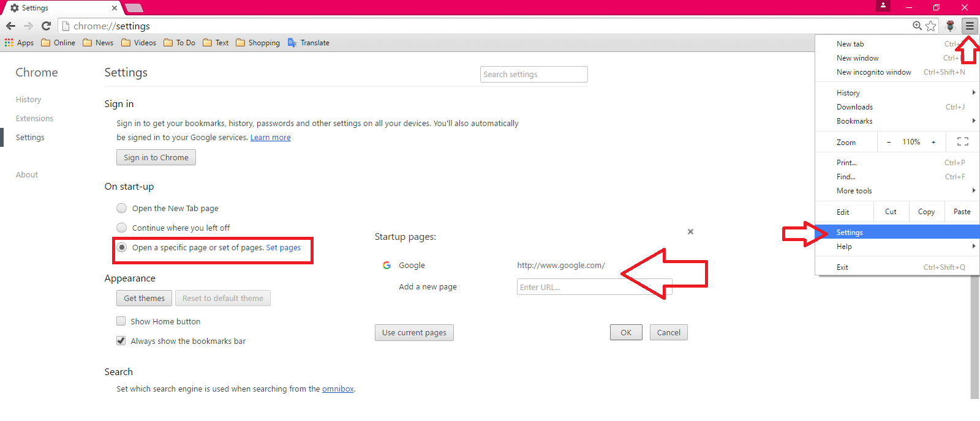This screenshot has width=980, height=421.
Task: Bookmark this page with the star icon
Action: [x=931, y=26]
